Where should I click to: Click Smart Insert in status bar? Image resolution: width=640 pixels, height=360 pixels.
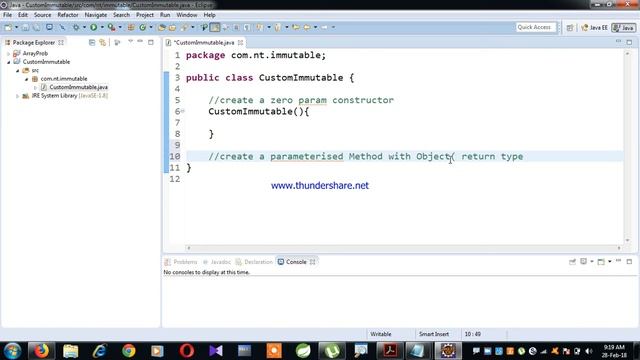click(x=434, y=334)
